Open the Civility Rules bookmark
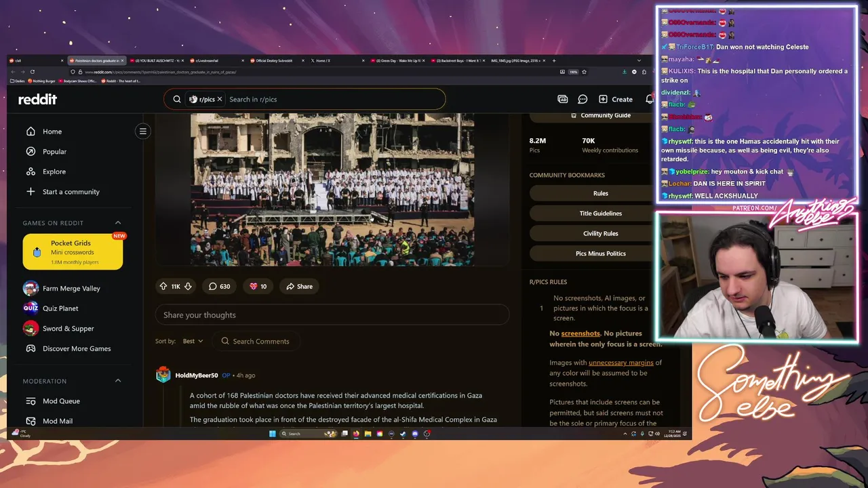This screenshot has width=868, height=488. click(x=601, y=233)
